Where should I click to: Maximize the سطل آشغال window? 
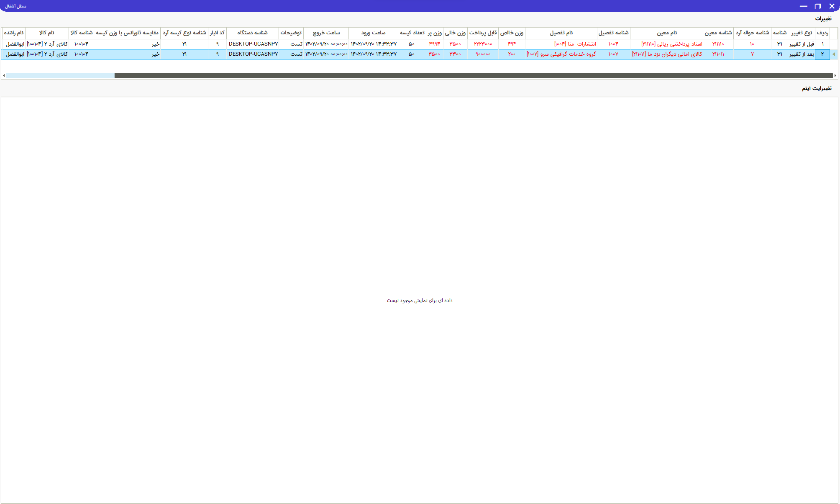point(818,6)
